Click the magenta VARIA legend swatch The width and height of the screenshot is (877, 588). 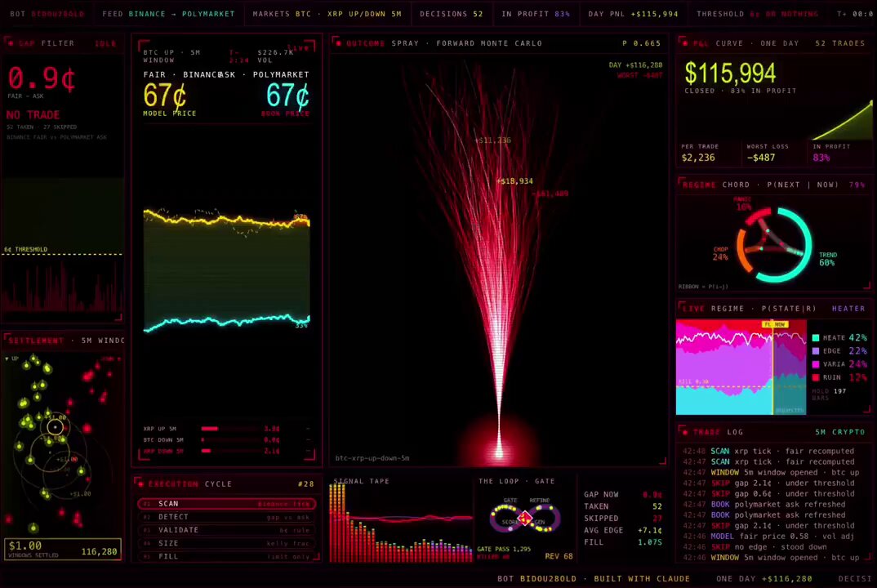[x=816, y=364]
